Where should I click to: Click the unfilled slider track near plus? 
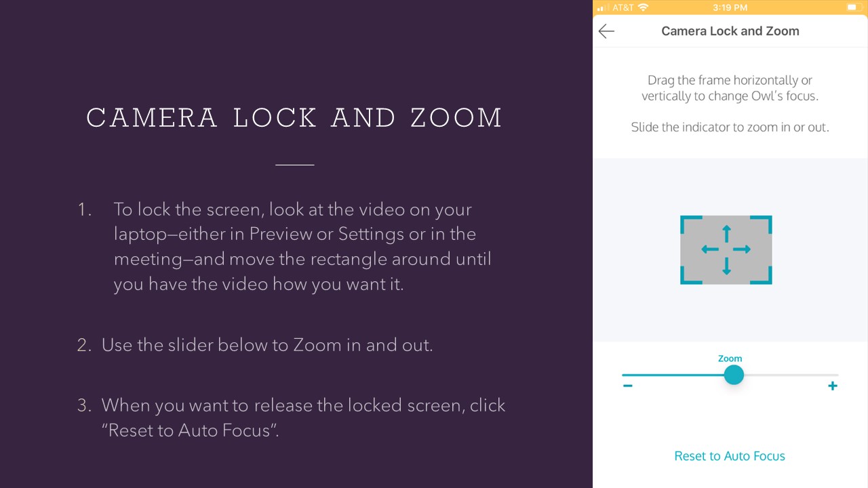[791, 375]
